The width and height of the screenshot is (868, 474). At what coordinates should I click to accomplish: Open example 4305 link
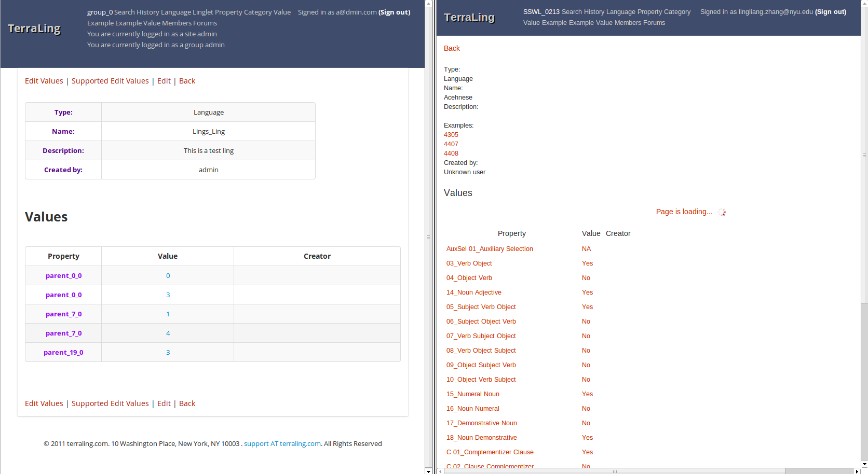click(451, 134)
